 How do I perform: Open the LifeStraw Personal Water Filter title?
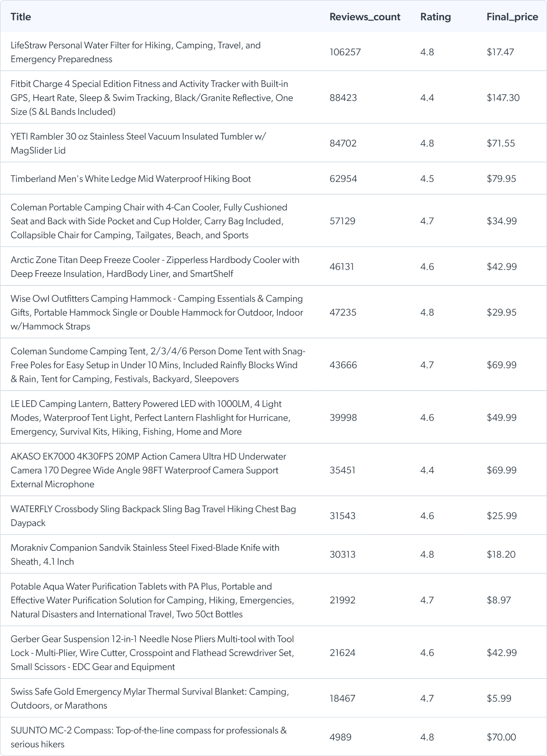tap(135, 52)
